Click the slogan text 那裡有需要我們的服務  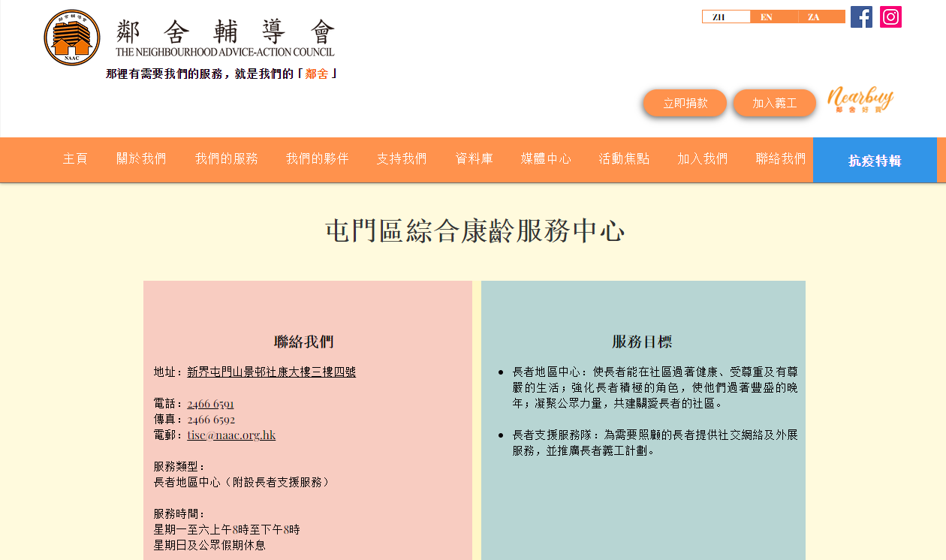(x=164, y=74)
